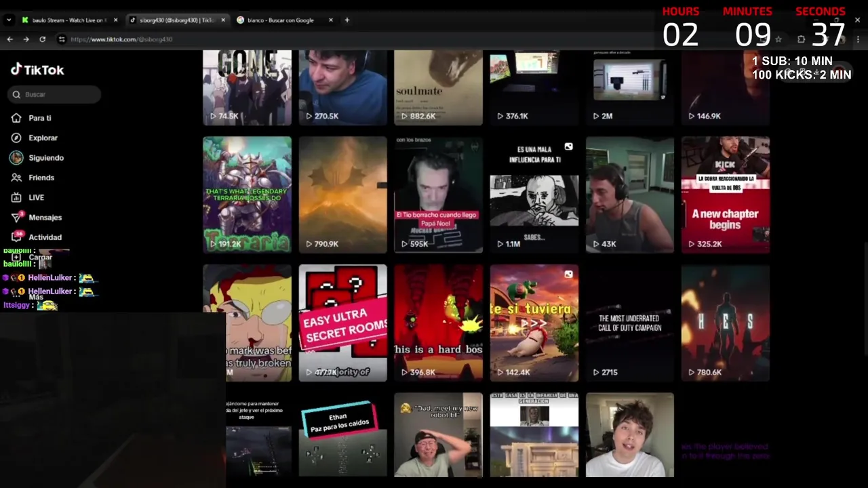The height and width of the screenshot is (488, 868).
Task: Select Actividad in sidebar
Action: [x=45, y=237]
